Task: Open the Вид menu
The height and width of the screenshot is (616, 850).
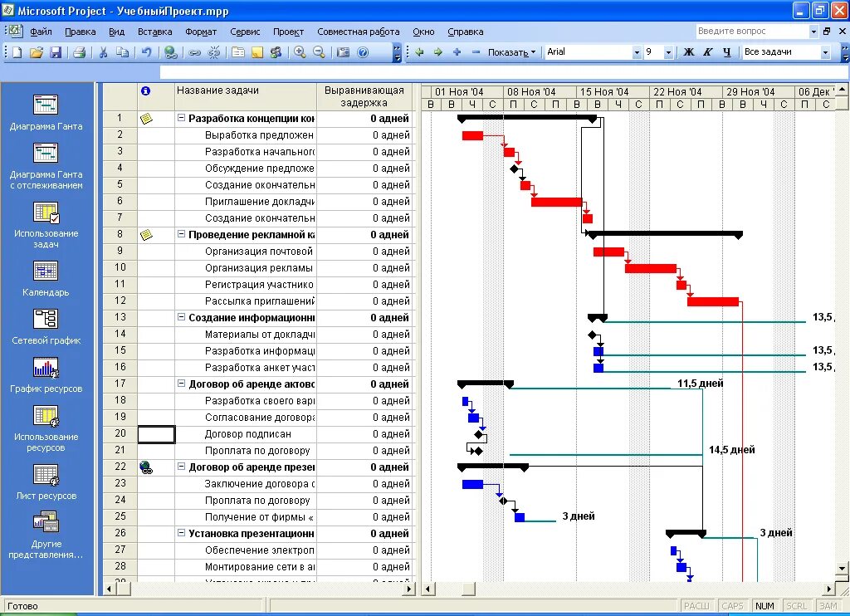Action: [x=116, y=32]
